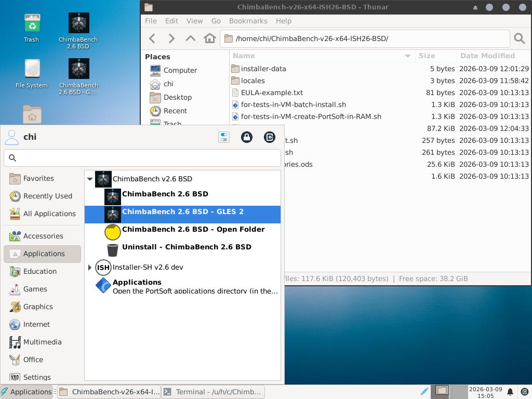Go forward in Thunar
This screenshot has height=399, width=532.
tap(171, 38)
